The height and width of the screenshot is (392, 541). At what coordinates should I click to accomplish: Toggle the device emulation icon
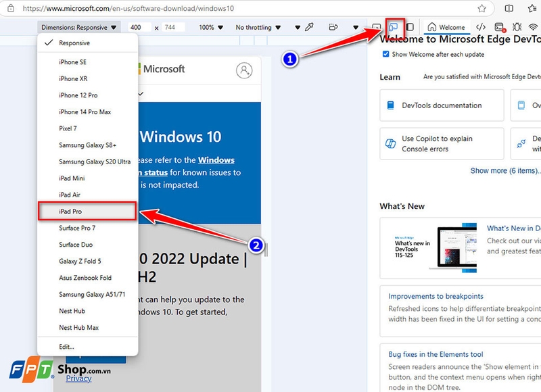click(x=393, y=27)
